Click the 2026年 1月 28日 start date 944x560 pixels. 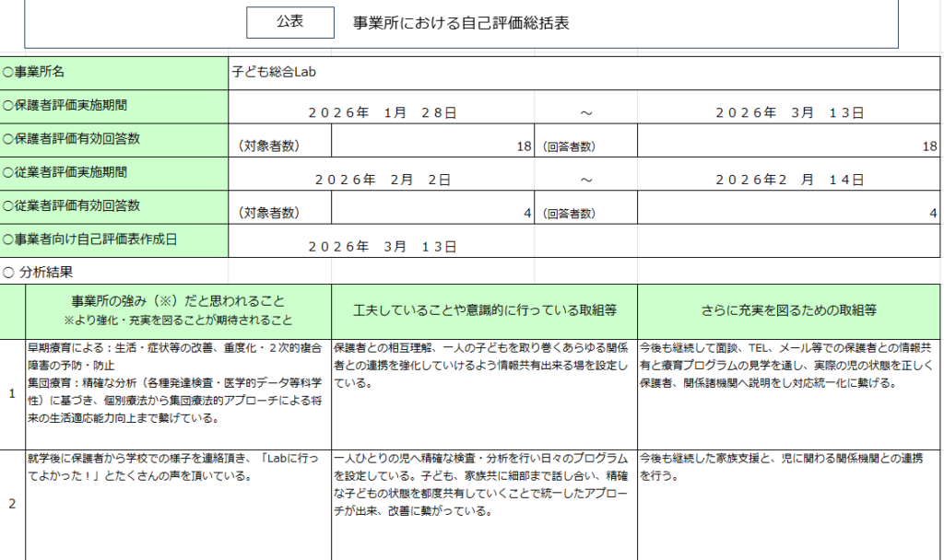pos(382,113)
